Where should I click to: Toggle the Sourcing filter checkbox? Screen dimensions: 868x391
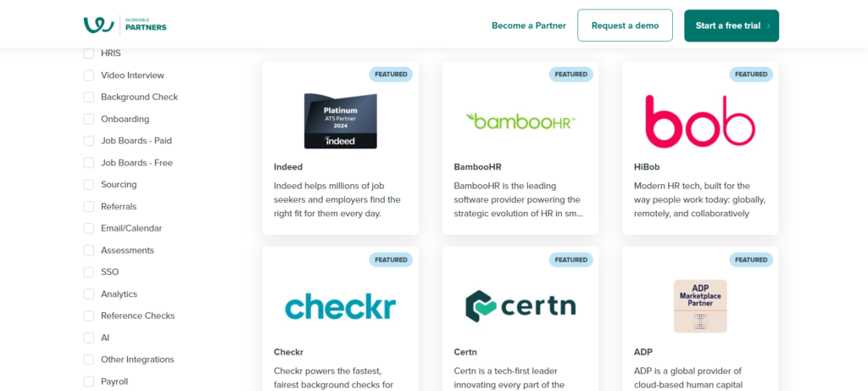point(88,185)
